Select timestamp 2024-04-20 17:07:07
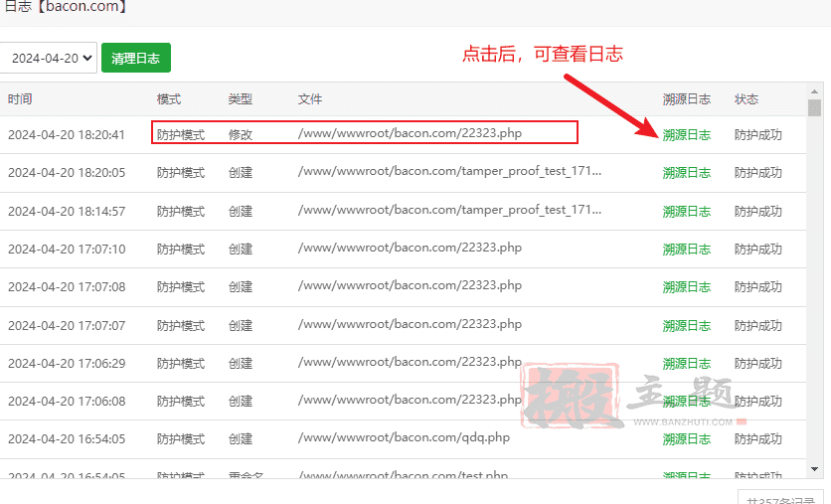Image resolution: width=831 pixels, height=504 pixels. (67, 325)
